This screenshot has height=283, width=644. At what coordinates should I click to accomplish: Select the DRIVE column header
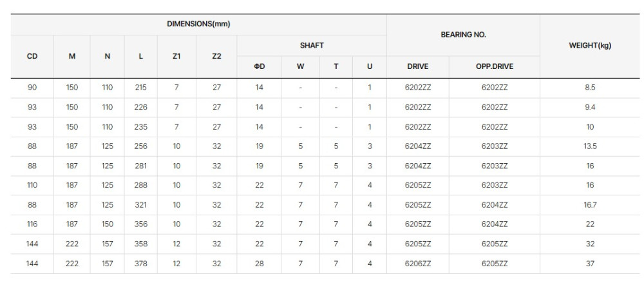pos(418,66)
